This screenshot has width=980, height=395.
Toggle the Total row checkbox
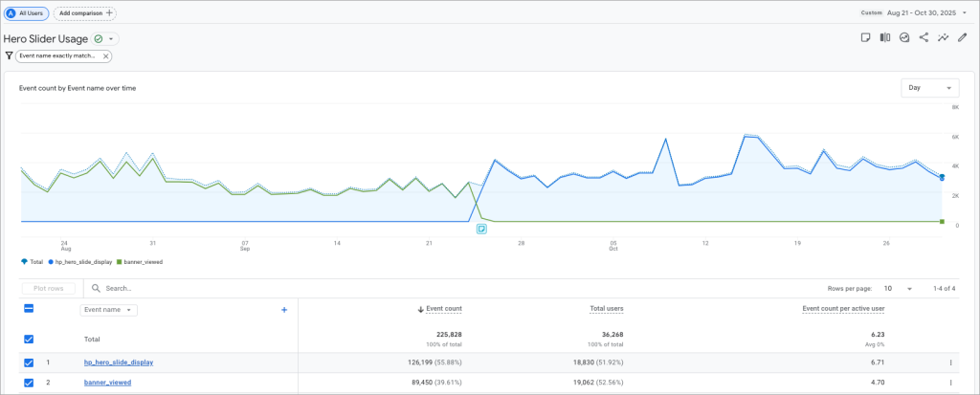pyautogui.click(x=29, y=339)
